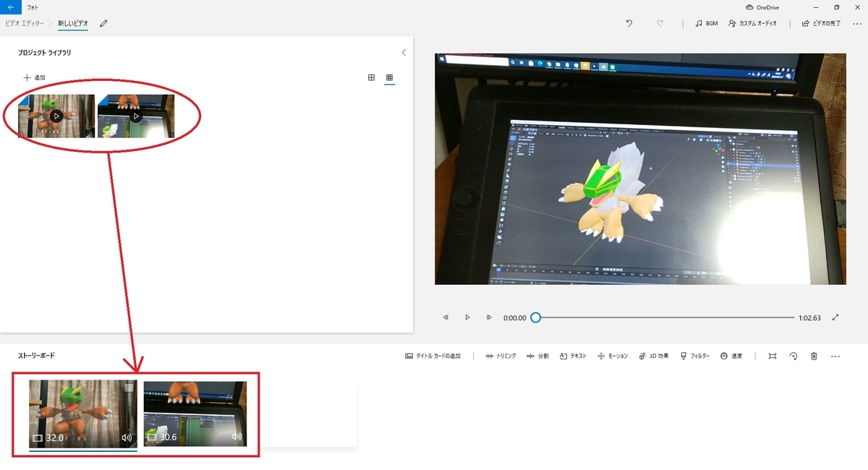Rotate the selected clip
The width and height of the screenshot is (868, 470).
pyautogui.click(x=793, y=356)
